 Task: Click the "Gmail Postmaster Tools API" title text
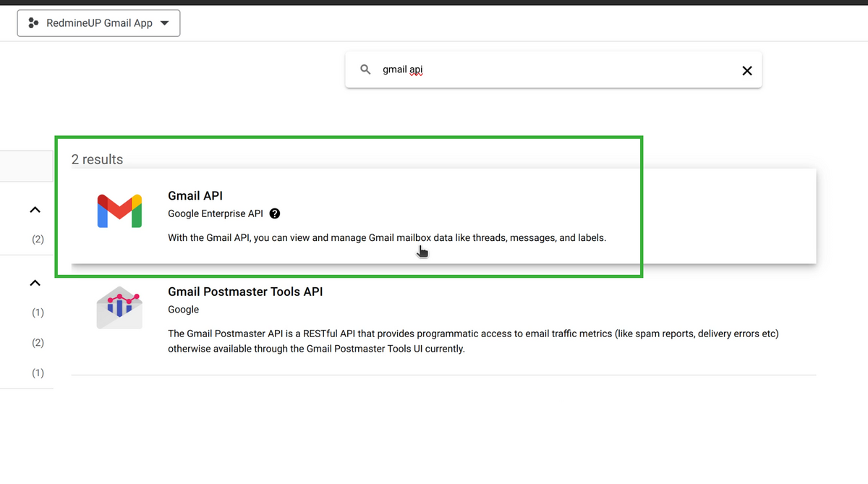(245, 292)
